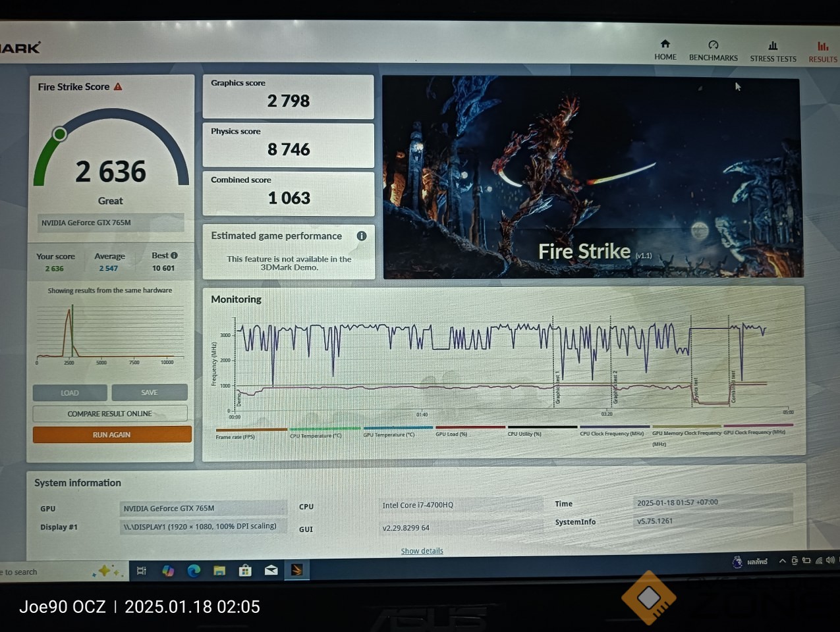Open Copilot from the taskbar
Image resolution: width=840 pixels, height=632 pixels.
[x=168, y=571]
